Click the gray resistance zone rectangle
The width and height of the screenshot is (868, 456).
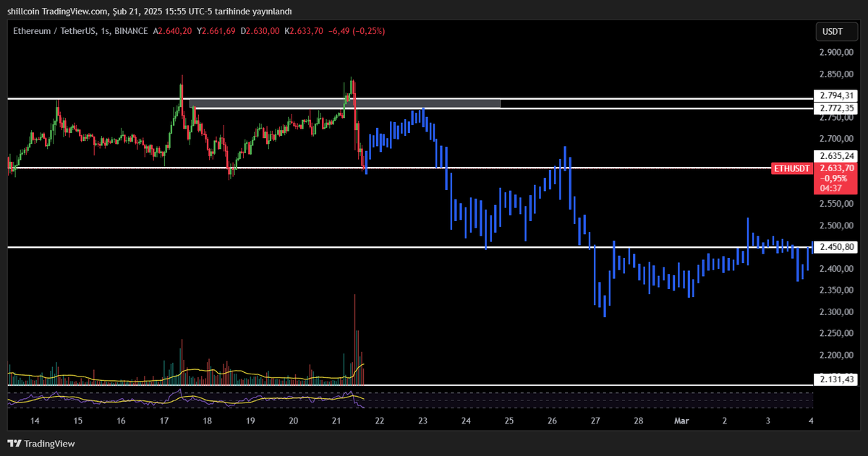pyautogui.click(x=345, y=103)
